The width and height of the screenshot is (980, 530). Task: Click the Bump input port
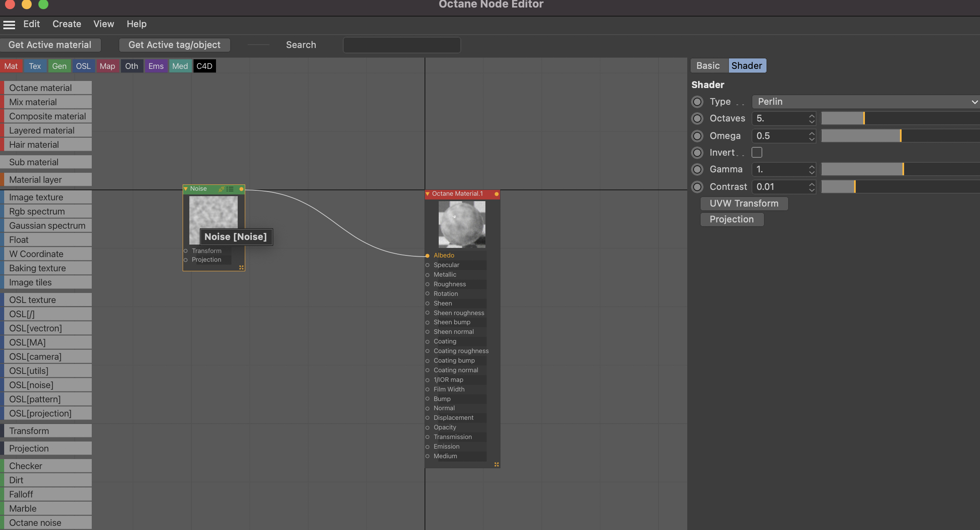point(427,399)
